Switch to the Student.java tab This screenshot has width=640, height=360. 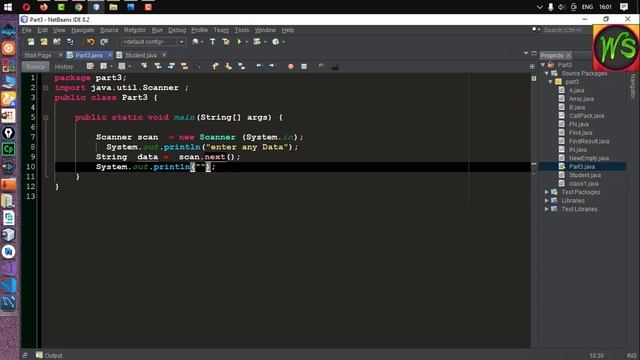(140, 55)
